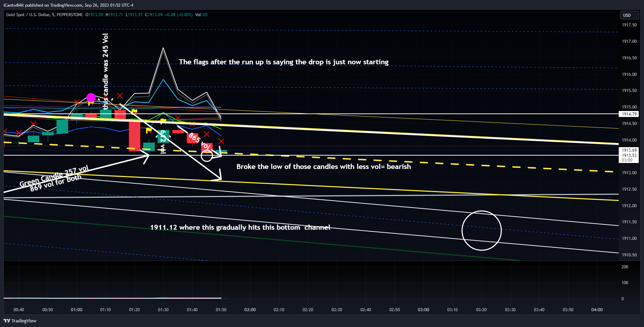
Task: Click the '04:00' time axis label
Action: pyautogui.click(x=597, y=310)
